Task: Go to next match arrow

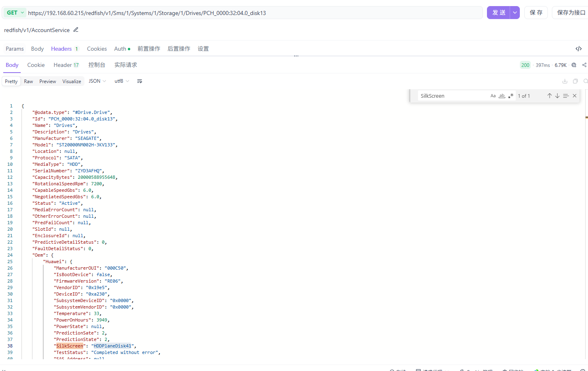Action: pos(558,96)
